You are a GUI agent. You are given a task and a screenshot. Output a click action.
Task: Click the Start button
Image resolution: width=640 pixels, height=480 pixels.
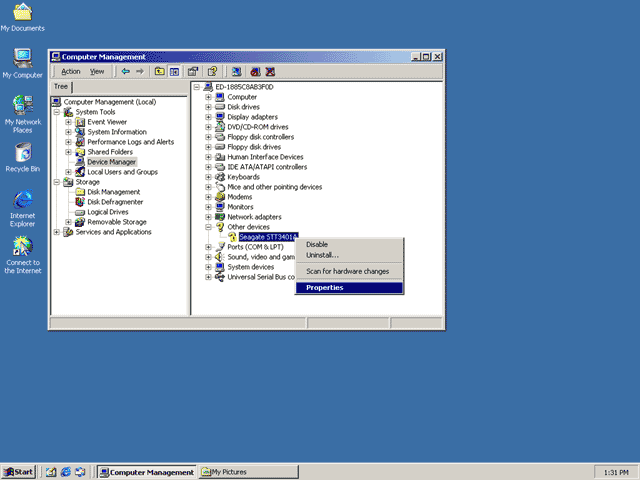click(x=18, y=472)
